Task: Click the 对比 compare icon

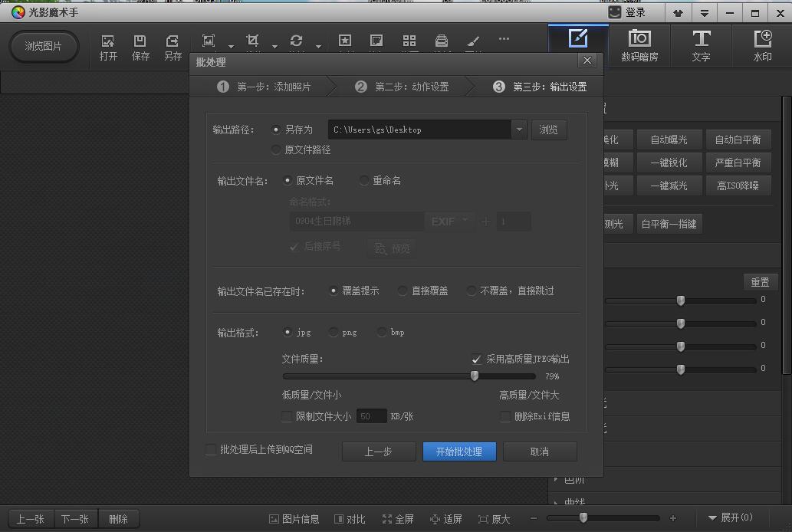Action: 350,519
